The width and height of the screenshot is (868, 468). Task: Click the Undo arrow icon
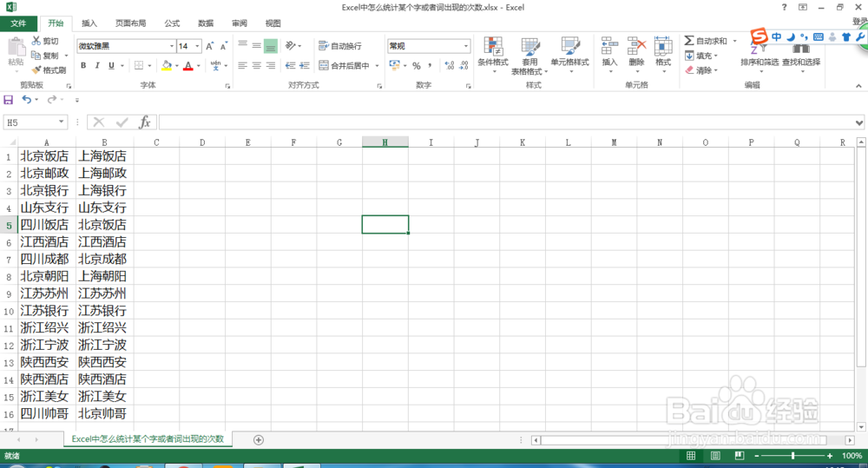coord(26,100)
